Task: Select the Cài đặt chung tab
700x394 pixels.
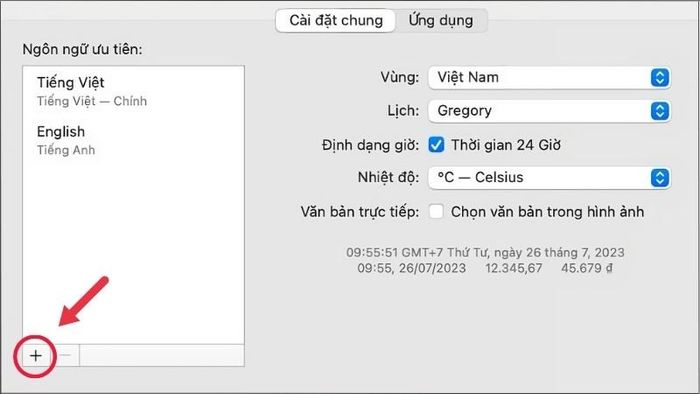Action: 336,21
